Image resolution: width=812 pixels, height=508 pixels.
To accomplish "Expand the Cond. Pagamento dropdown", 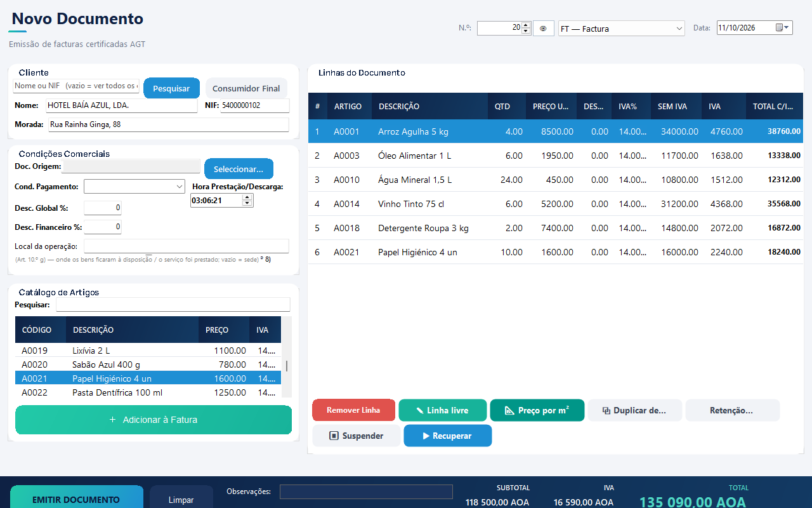I will pyautogui.click(x=134, y=187).
